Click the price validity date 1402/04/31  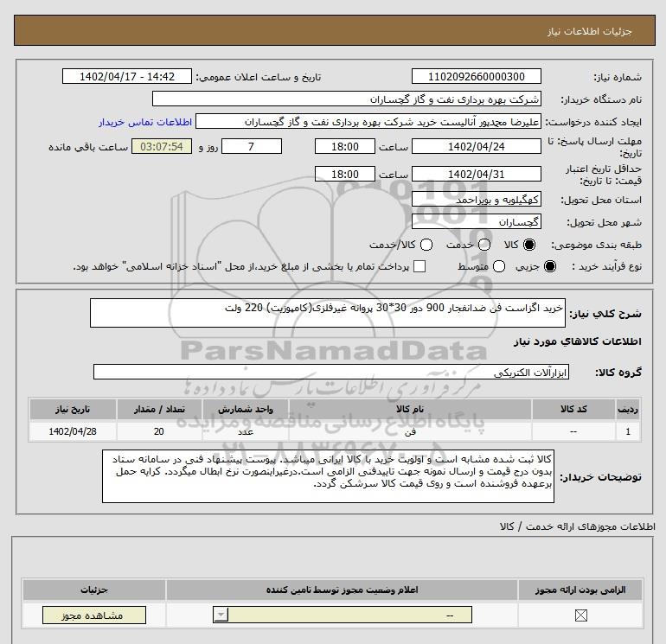click(x=476, y=174)
